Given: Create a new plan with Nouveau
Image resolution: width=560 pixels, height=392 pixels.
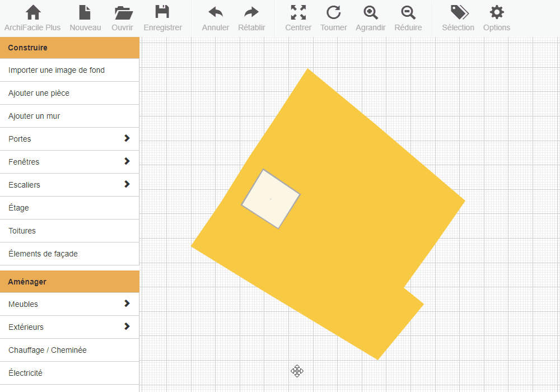Looking at the screenshot, I should 85,13.
